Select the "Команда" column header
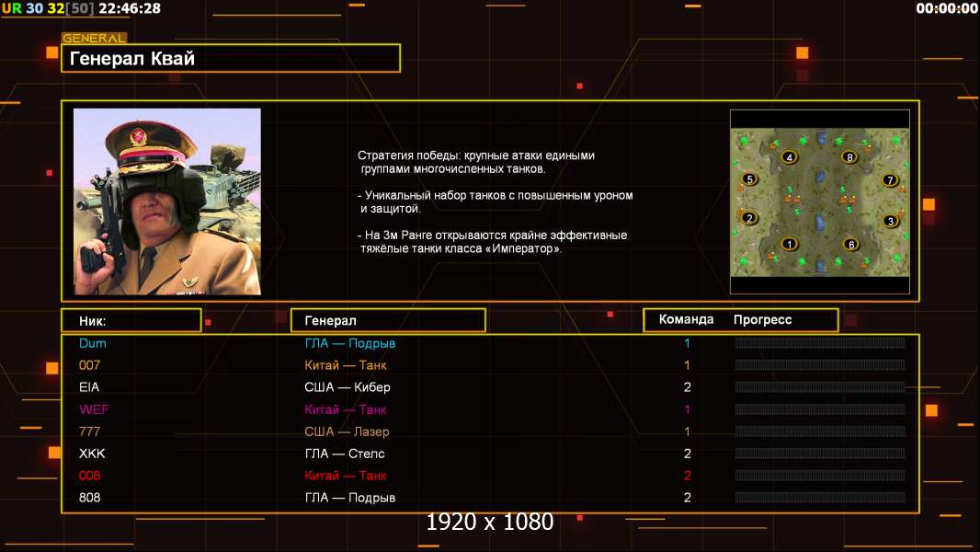 686,320
